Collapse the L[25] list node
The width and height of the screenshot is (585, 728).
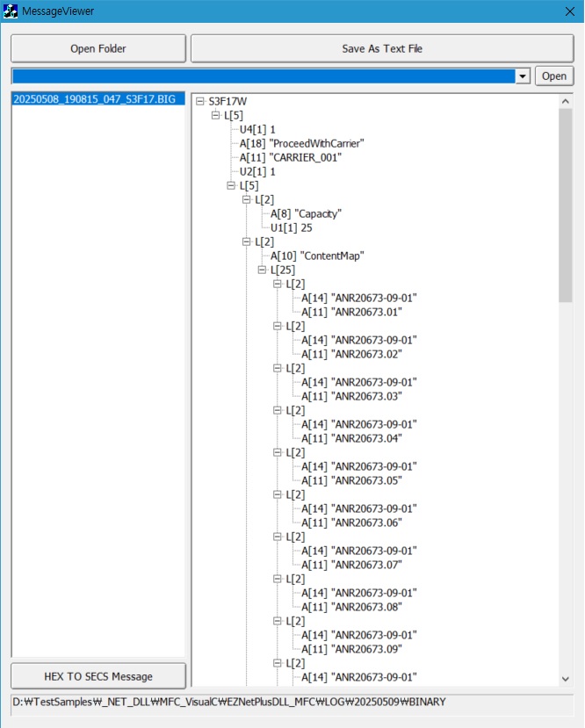click(262, 270)
